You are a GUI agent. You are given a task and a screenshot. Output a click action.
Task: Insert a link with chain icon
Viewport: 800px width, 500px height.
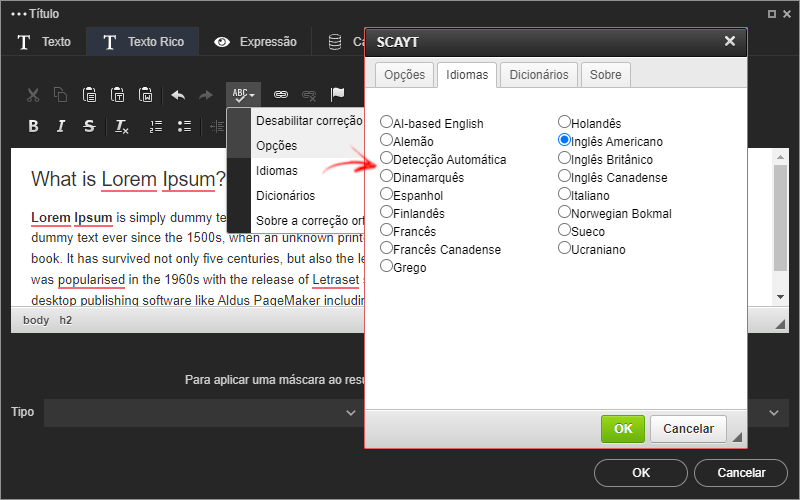(x=281, y=95)
